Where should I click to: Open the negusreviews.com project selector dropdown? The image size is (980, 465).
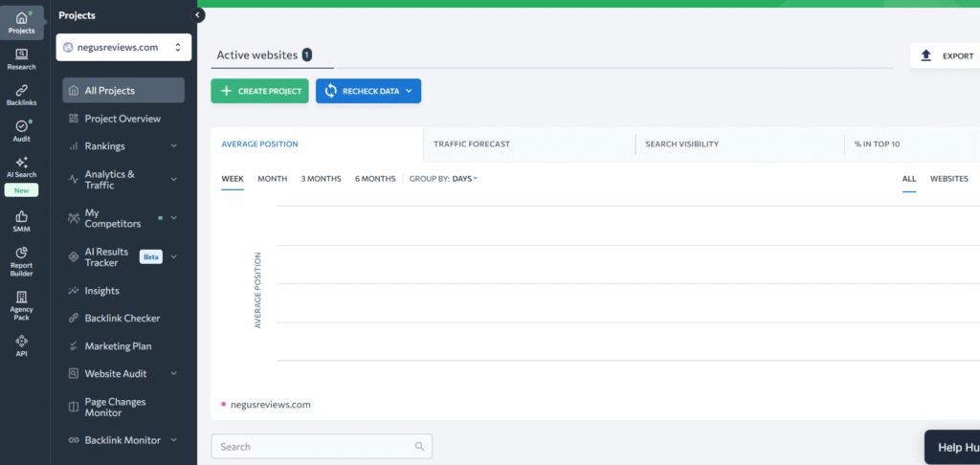[x=123, y=48]
